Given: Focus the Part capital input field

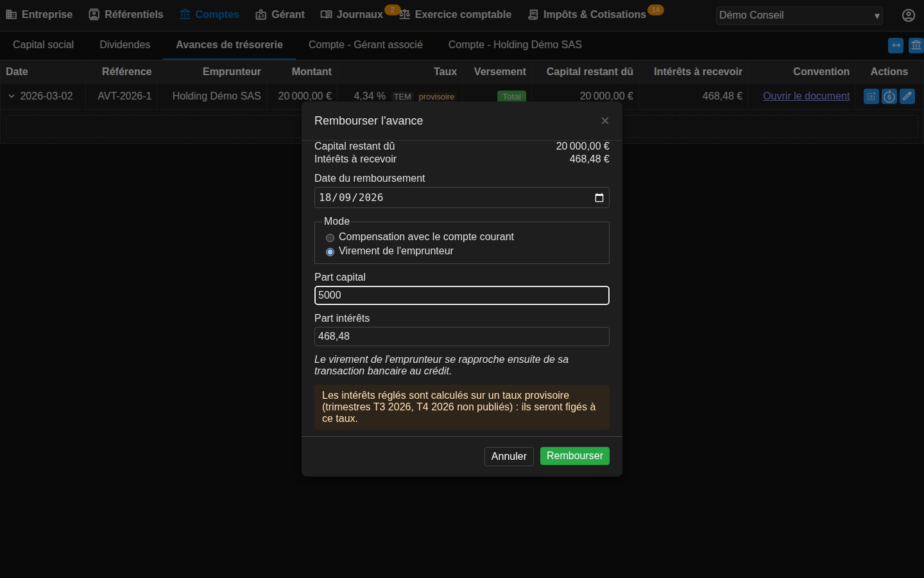Looking at the screenshot, I should coord(461,295).
